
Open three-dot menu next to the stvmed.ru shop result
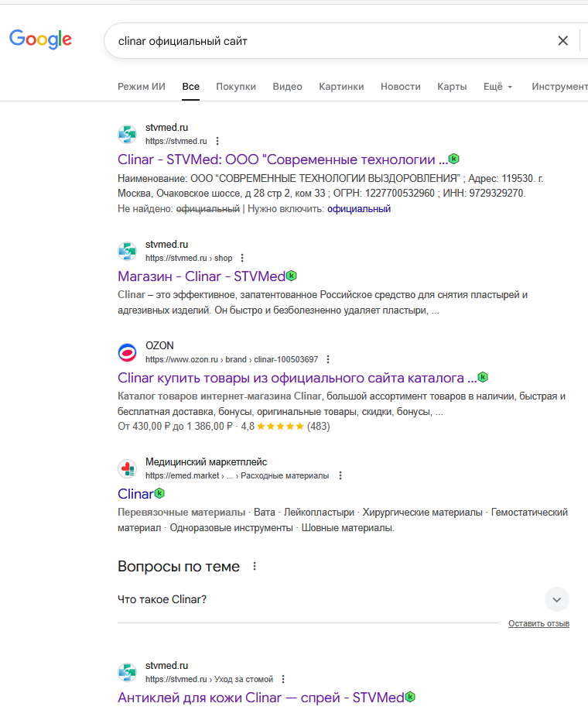pos(242,258)
